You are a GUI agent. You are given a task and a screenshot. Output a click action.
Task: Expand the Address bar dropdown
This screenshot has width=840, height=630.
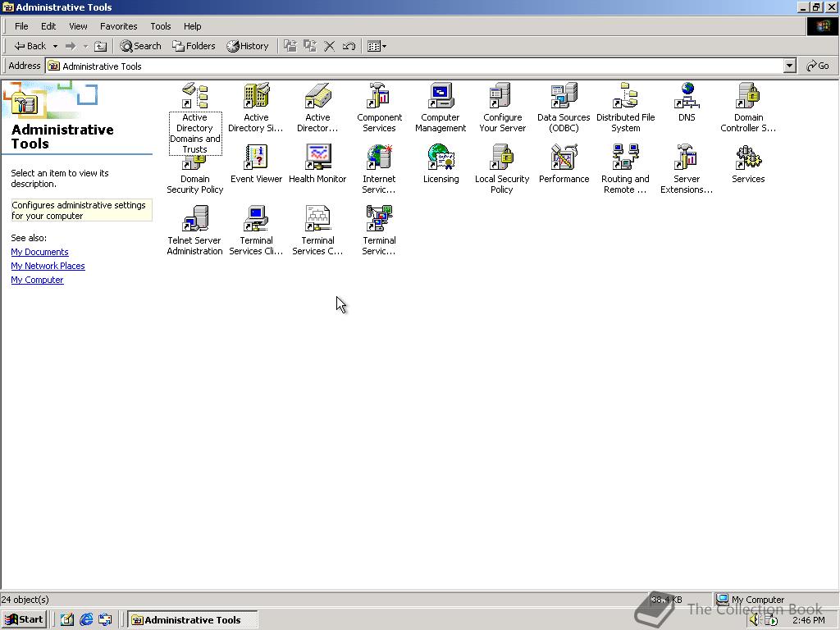pyautogui.click(x=790, y=66)
